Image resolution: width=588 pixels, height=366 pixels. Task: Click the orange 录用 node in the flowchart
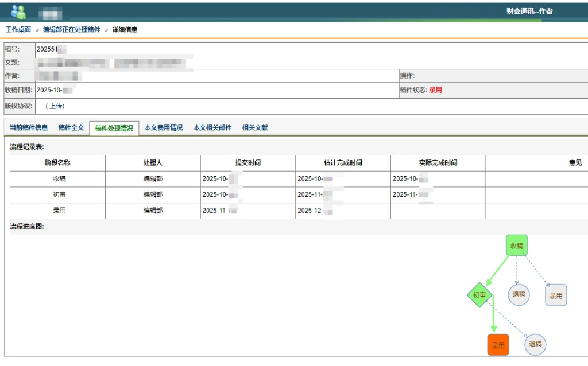pyautogui.click(x=498, y=345)
